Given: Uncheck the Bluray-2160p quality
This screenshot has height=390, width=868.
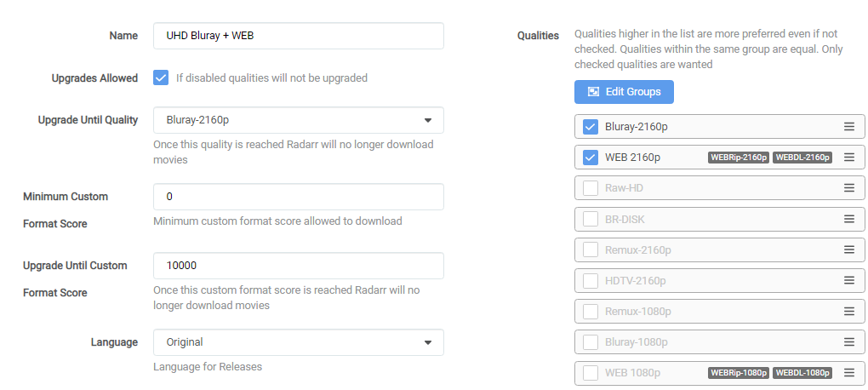Looking at the screenshot, I should pyautogui.click(x=591, y=127).
